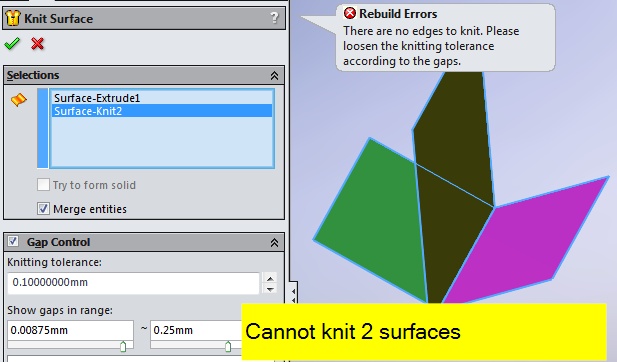Click the minimum gap range field 0.00875mm
The image size is (617, 362).
70,330
